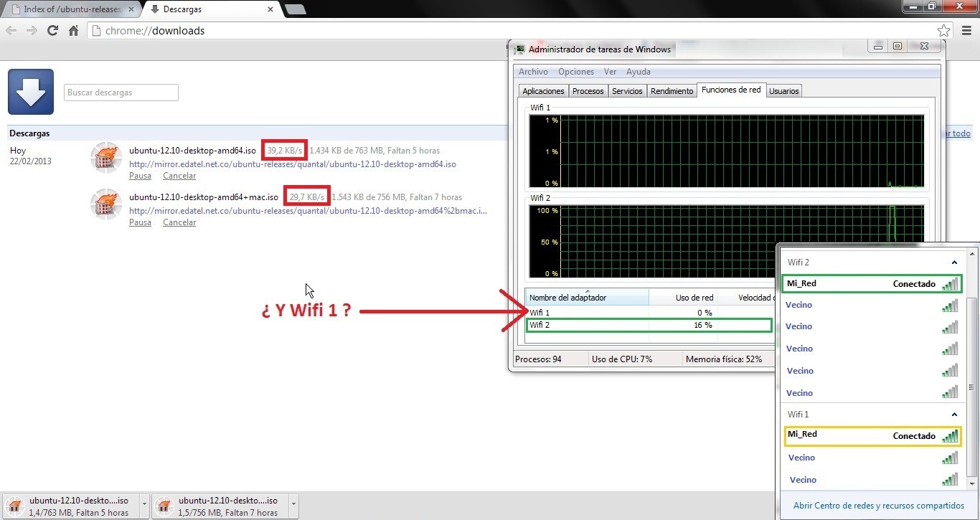This screenshot has height=520, width=980.
Task: Open dropdown arrow of first download shelf item
Action: pos(144,506)
